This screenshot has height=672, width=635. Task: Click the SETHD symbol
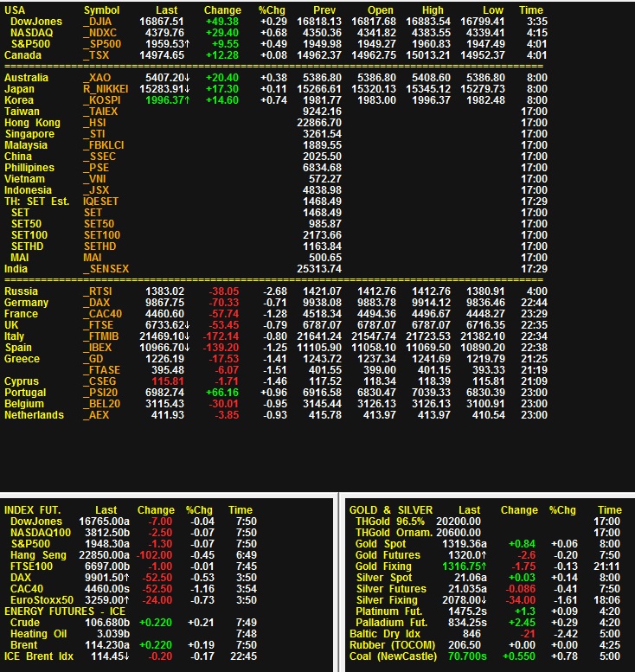99,246
